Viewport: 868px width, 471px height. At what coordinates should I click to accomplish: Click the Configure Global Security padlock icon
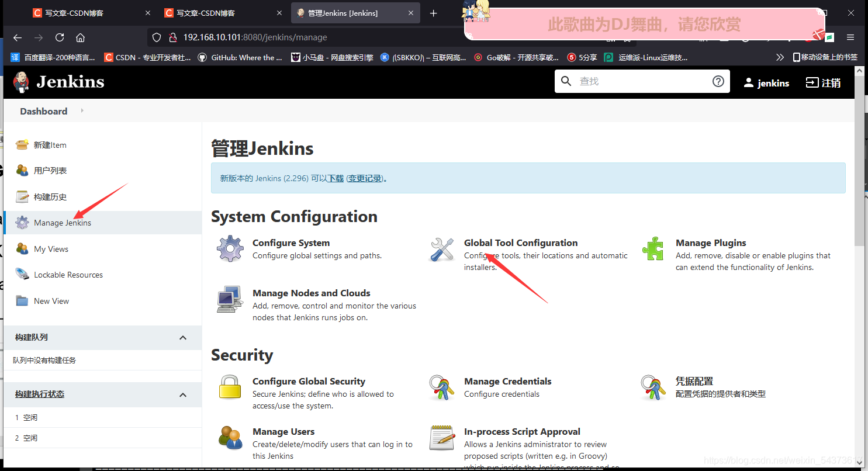click(x=230, y=387)
